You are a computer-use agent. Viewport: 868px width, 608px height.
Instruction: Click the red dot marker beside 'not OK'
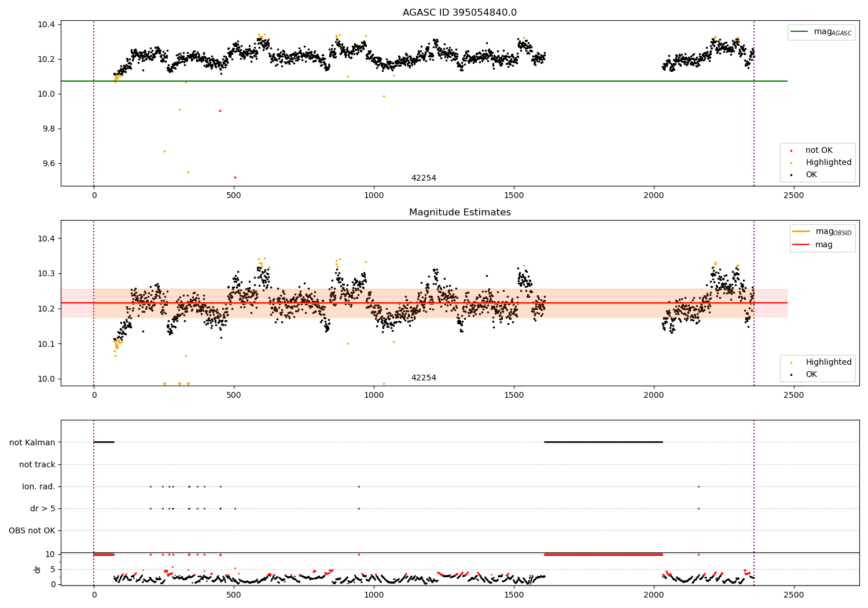point(791,151)
